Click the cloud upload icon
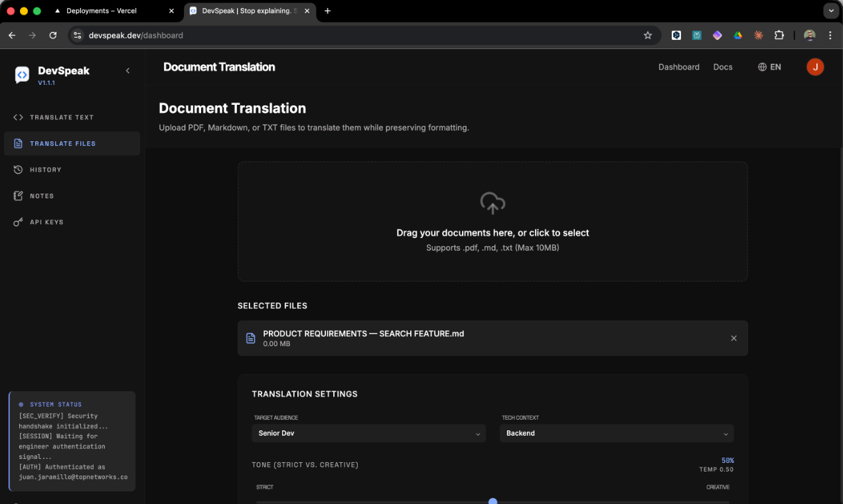 pos(493,203)
